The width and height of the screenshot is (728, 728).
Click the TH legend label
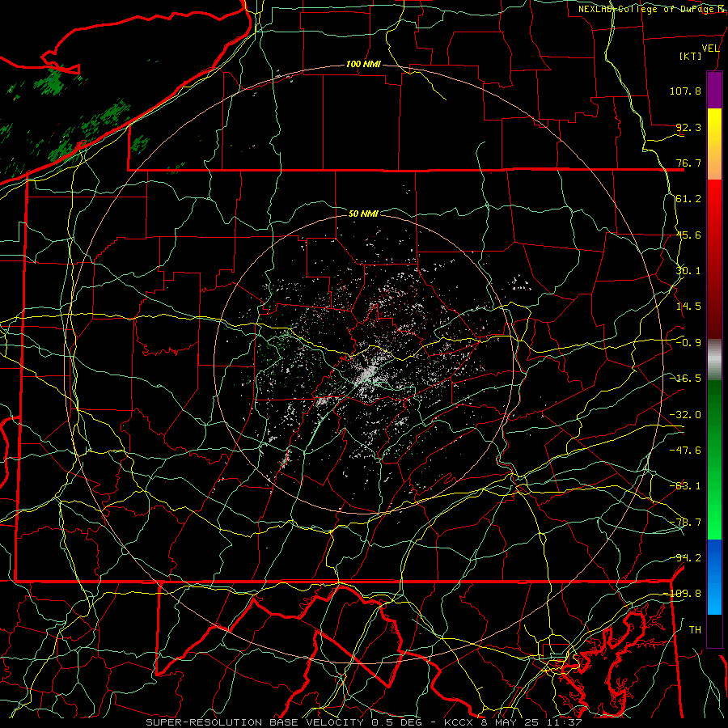[x=695, y=630]
